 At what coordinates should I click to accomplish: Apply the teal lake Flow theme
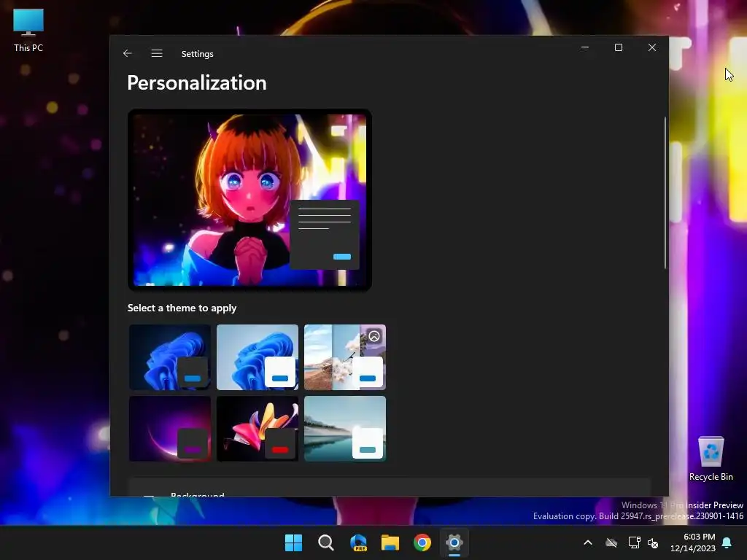pos(345,429)
